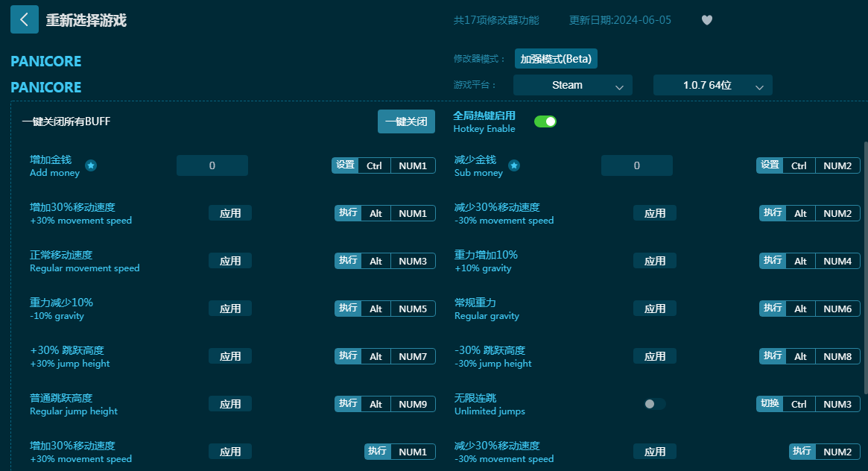The image size is (868, 471).
Task: Click 执行 for Regular jump height hotkey
Action: pyautogui.click(x=348, y=404)
